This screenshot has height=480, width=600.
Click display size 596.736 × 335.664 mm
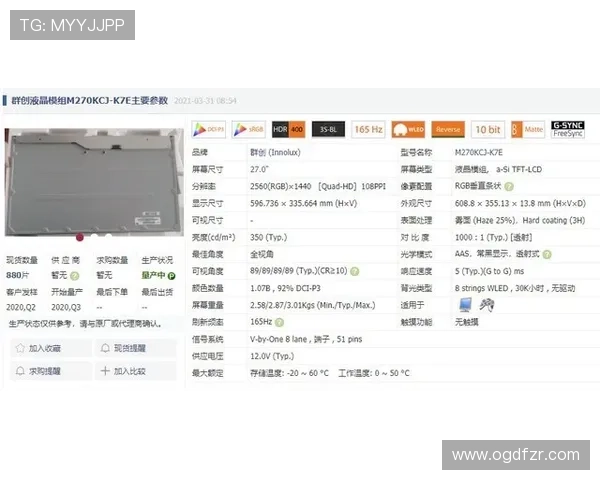tap(303, 203)
